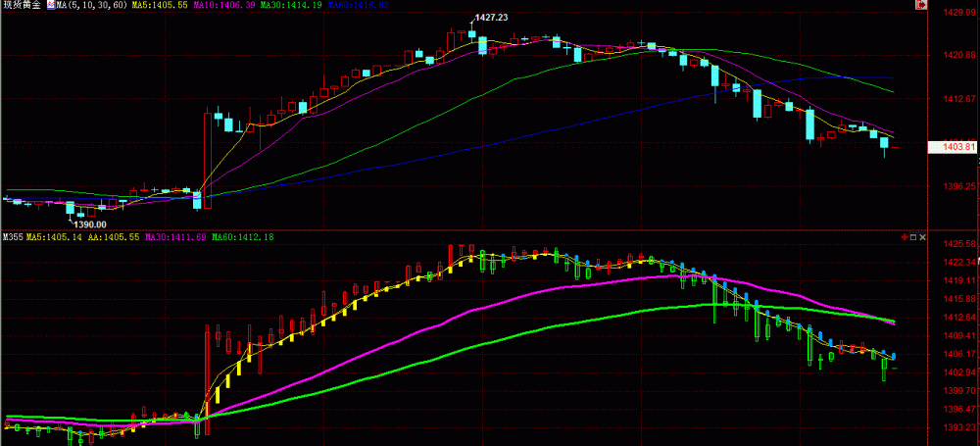Viewport: 980px width, 446px height.
Task: Click the 1425.58 lower axis label
Action: click(x=960, y=243)
